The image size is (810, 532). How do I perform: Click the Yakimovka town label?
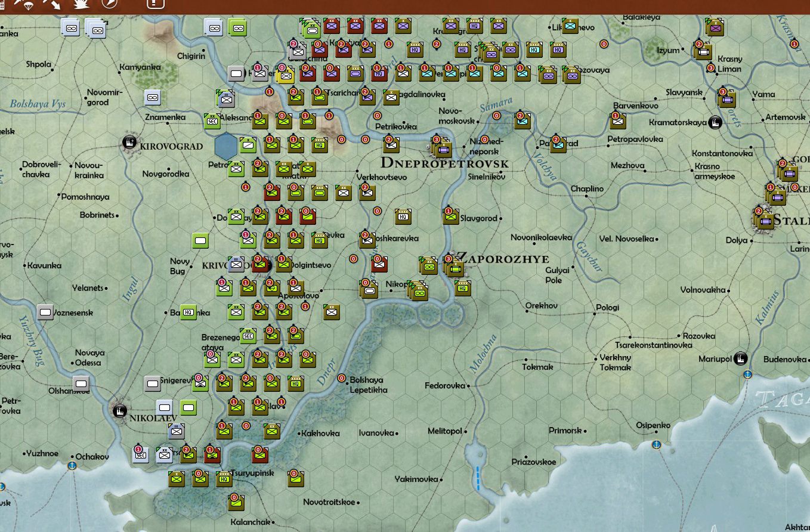click(x=416, y=479)
